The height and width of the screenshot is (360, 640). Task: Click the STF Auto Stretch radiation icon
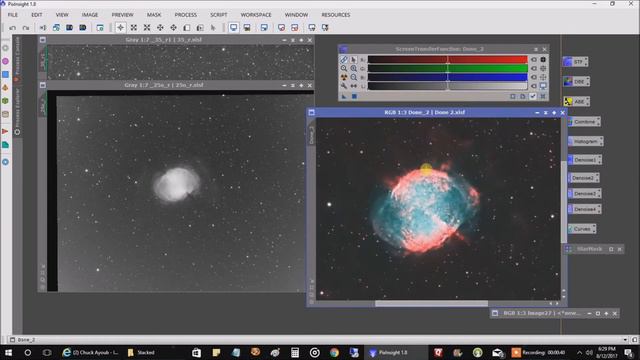344,77
